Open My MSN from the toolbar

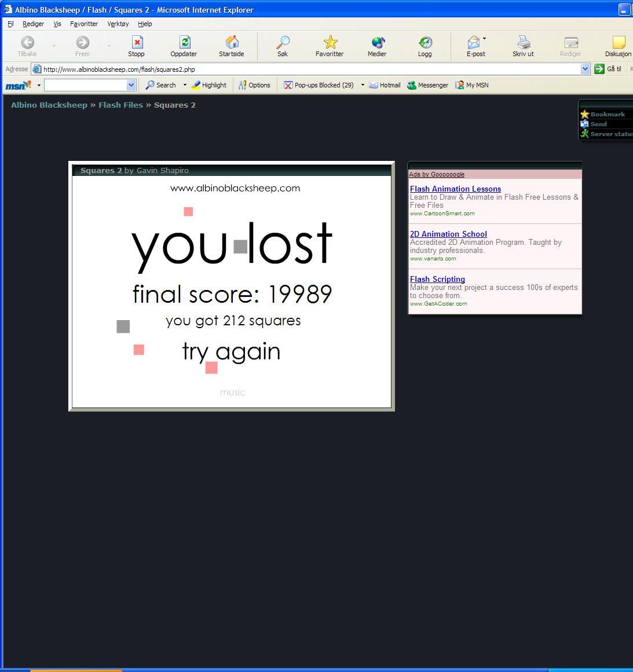pos(472,85)
